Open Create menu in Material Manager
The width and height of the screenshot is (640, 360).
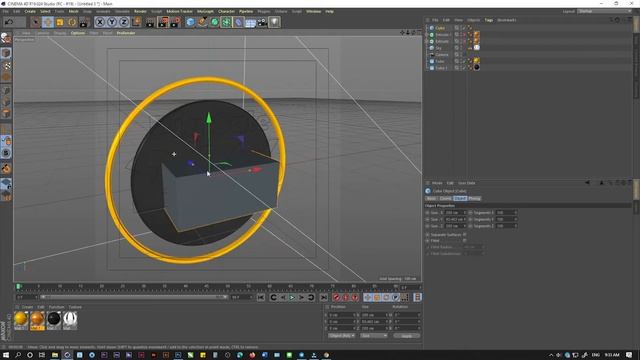[x=27, y=307]
